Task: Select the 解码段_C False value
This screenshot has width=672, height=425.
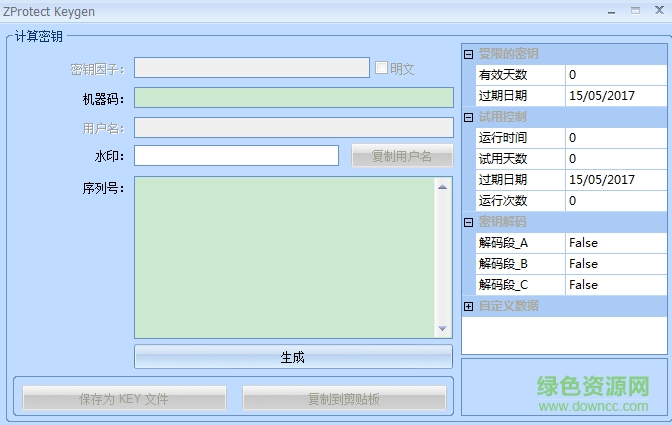Action: tap(616, 285)
